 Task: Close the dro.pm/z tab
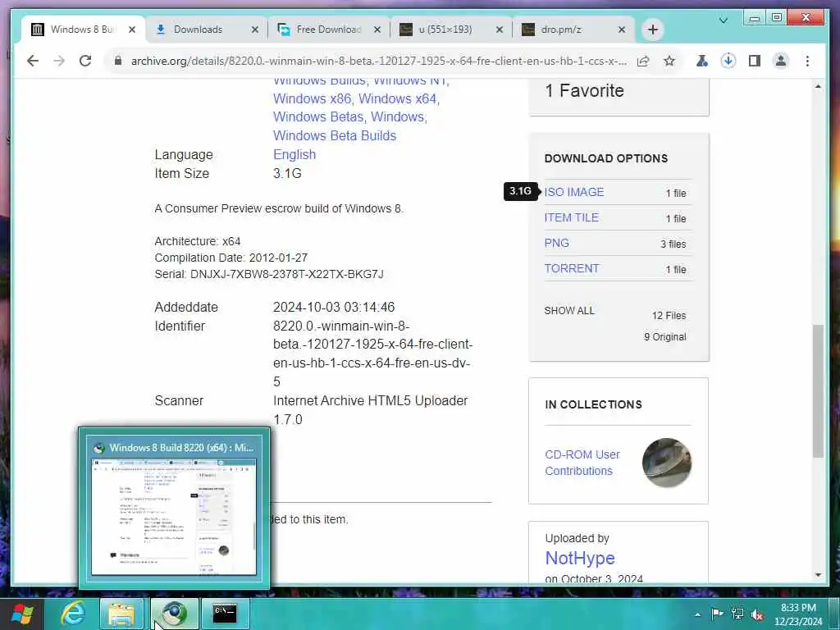622,30
